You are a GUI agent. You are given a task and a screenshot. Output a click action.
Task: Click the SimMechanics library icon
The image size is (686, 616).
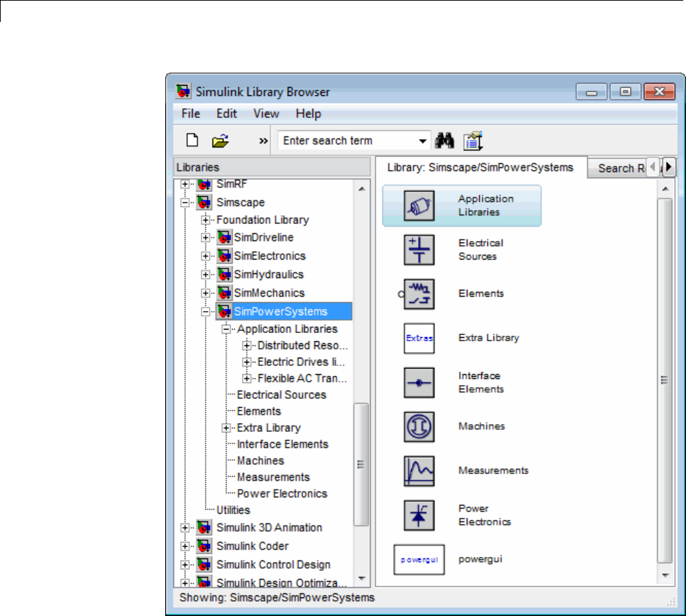tap(224, 293)
